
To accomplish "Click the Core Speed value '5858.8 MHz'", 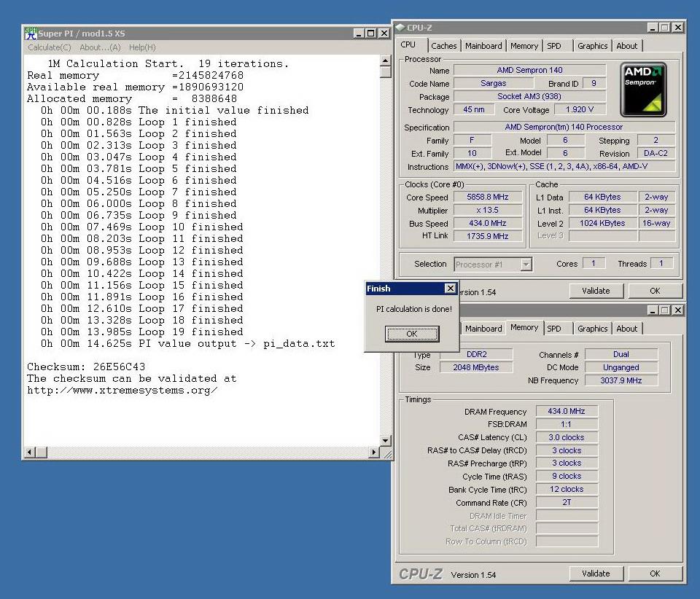I will pos(488,197).
